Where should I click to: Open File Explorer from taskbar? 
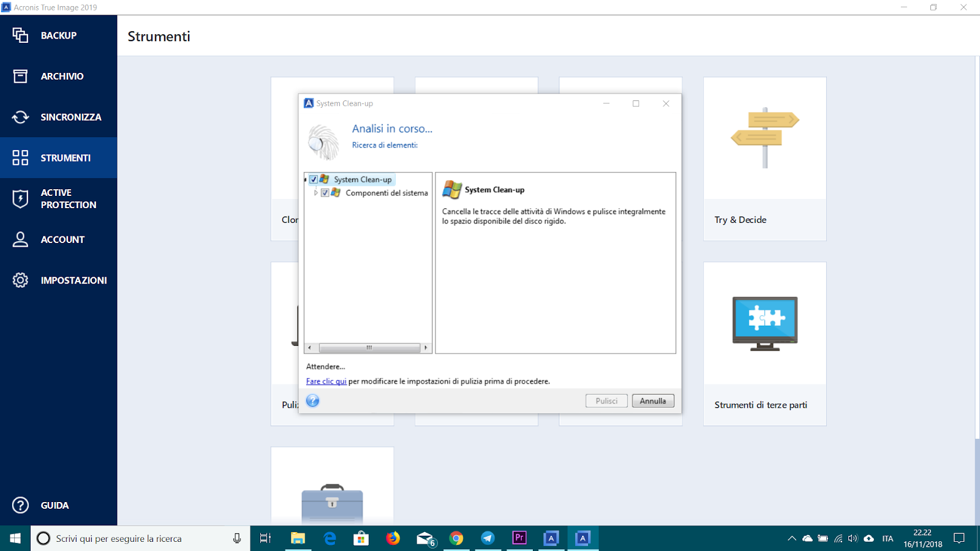tap(298, 538)
